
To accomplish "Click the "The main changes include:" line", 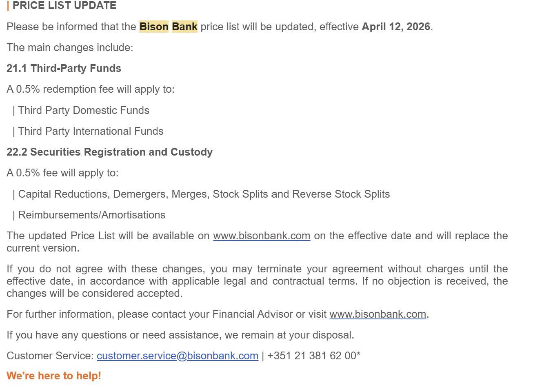I will [70, 48].
